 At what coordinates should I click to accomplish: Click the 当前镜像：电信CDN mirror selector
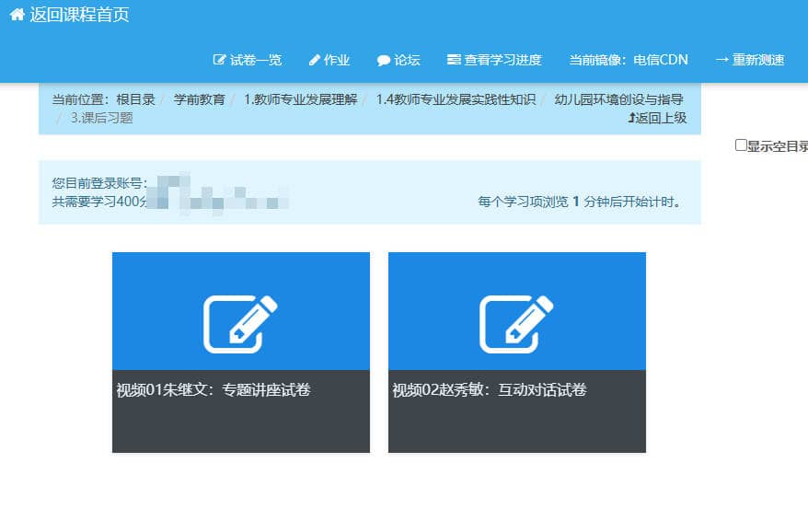629,61
